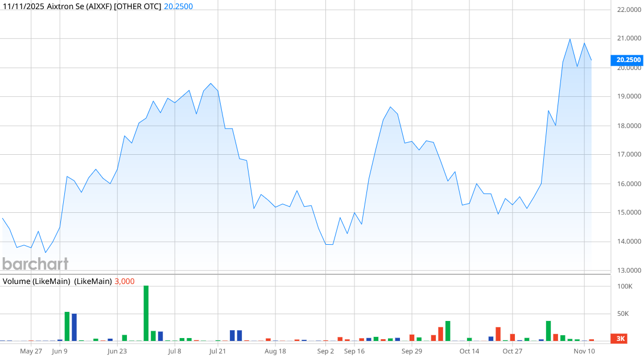Click the Aug 18 date label

pos(275,351)
